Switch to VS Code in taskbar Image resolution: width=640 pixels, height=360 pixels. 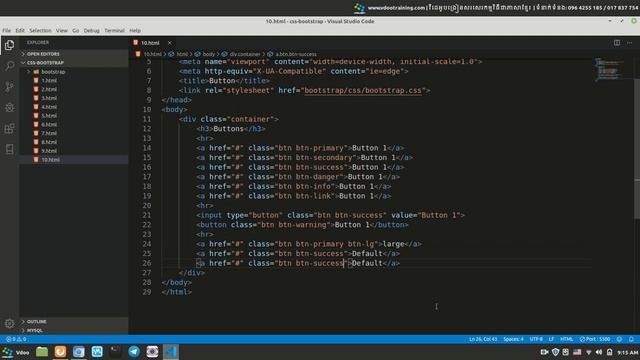click(171, 352)
